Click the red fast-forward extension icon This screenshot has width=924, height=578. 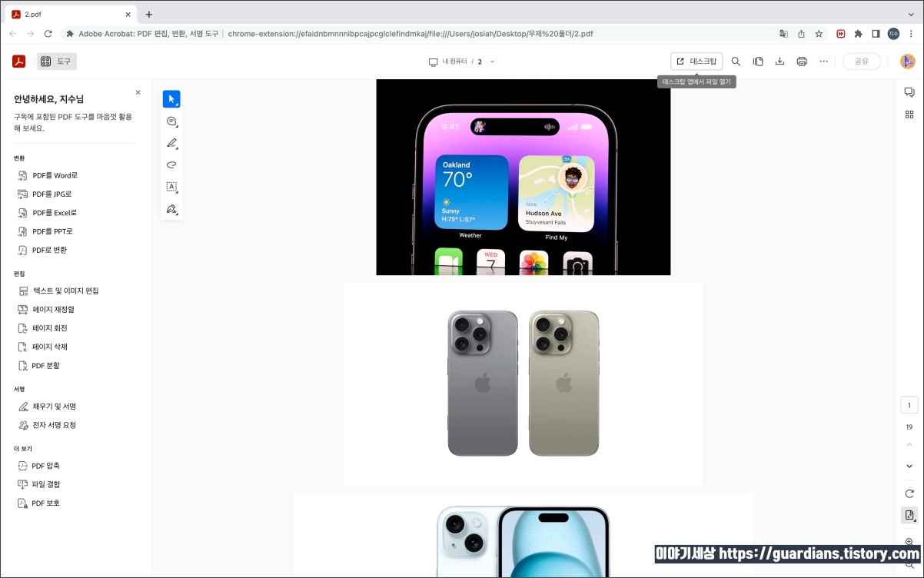pyautogui.click(x=841, y=34)
